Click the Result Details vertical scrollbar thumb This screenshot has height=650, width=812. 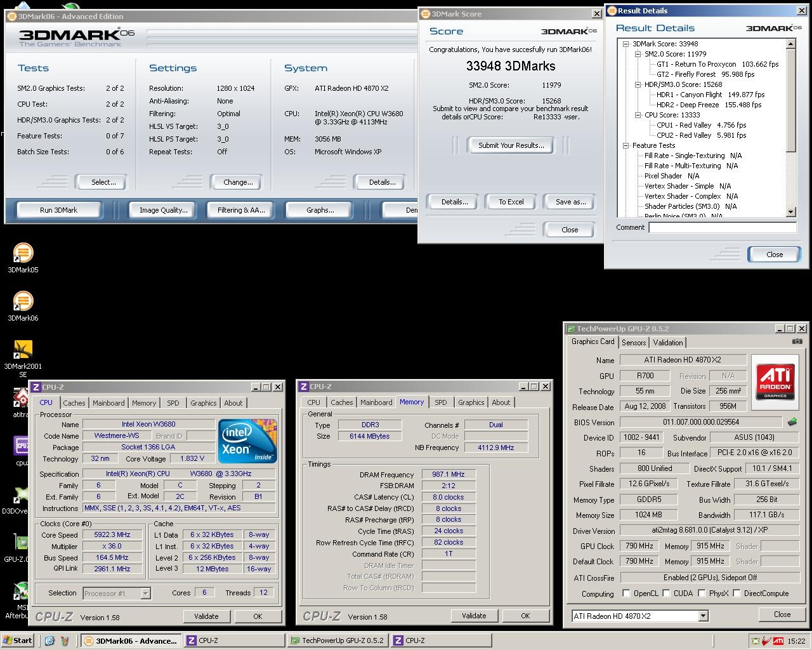click(x=790, y=100)
